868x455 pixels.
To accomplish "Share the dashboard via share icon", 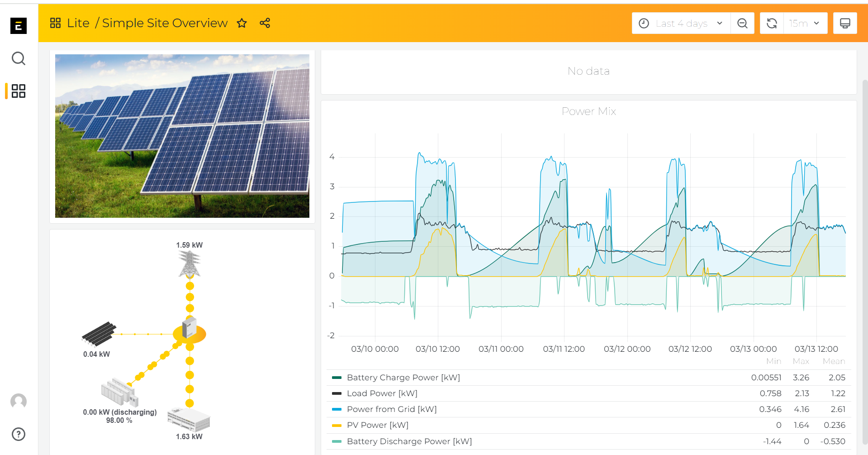I will click(x=265, y=23).
